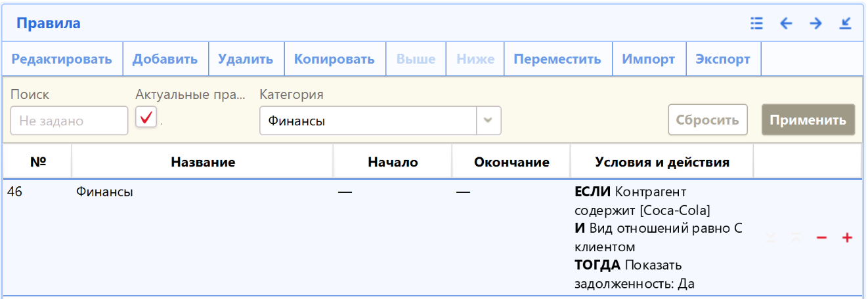
Task: Click 'Редактировать' in the toolbar
Action: point(62,59)
